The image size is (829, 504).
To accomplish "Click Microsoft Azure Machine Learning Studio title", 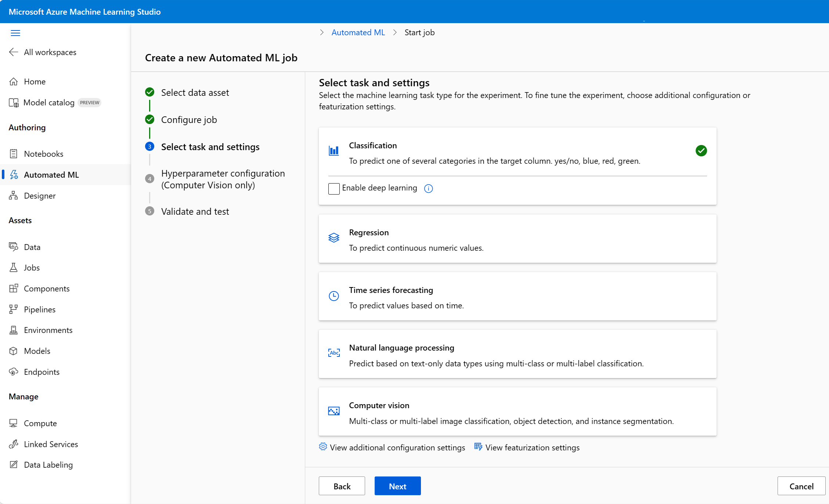I will [x=84, y=12].
